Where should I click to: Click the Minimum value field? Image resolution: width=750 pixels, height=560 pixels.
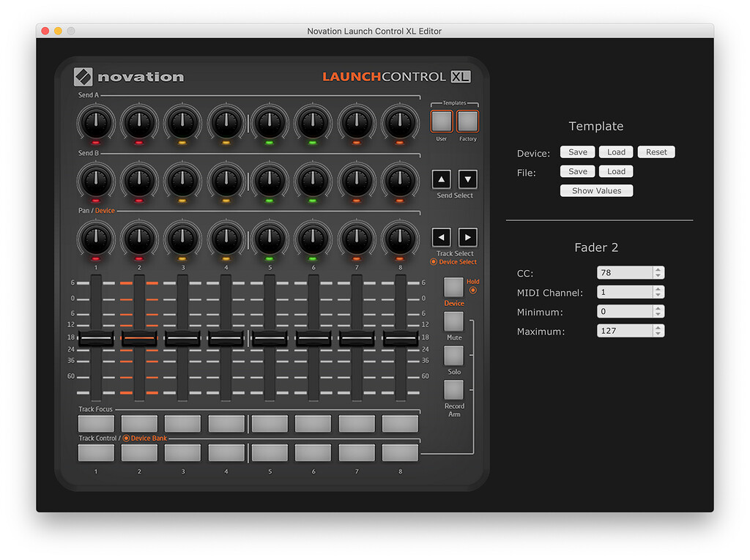pos(625,311)
